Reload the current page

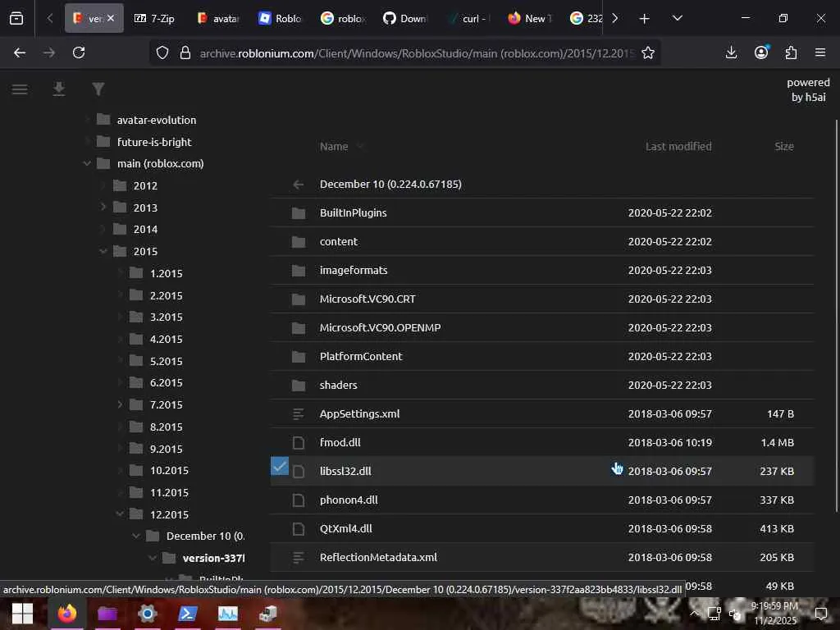[79, 52]
